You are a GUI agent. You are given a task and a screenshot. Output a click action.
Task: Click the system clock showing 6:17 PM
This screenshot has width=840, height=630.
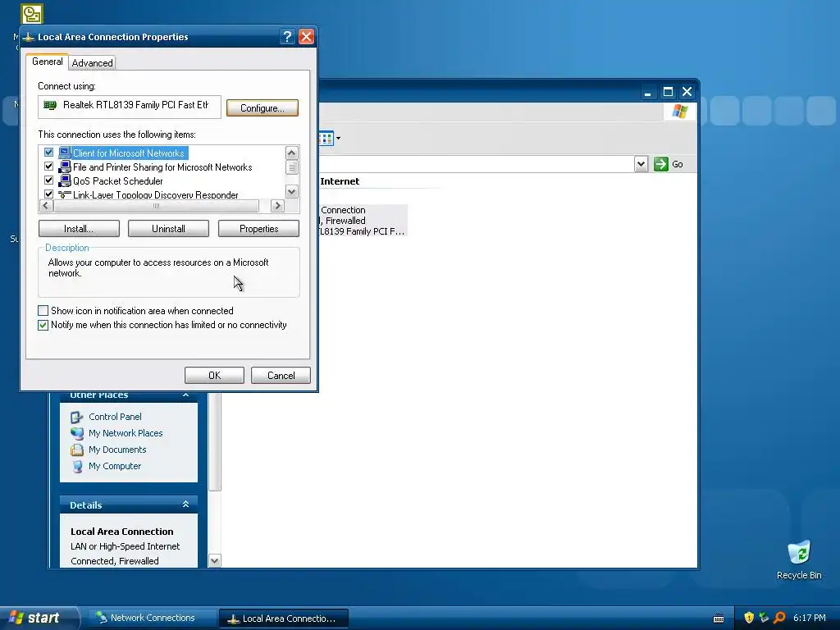pos(809,619)
